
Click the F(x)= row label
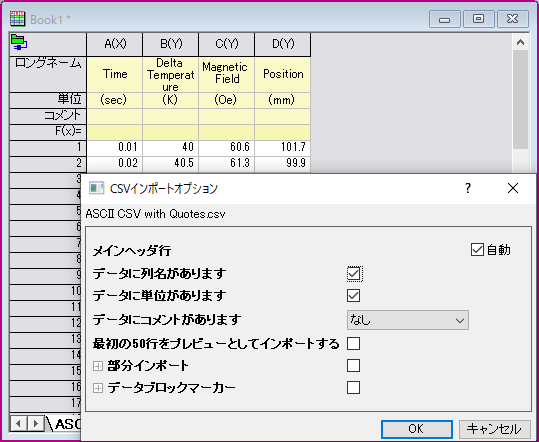(48, 132)
